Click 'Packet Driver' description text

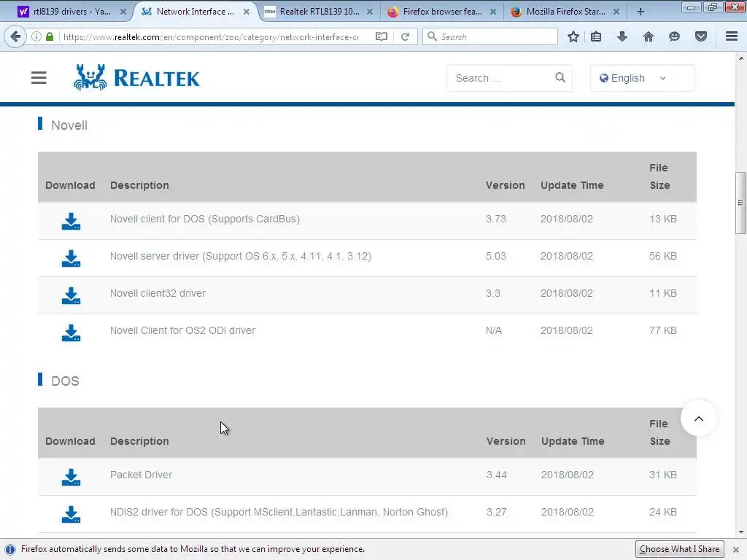(x=141, y=475)
